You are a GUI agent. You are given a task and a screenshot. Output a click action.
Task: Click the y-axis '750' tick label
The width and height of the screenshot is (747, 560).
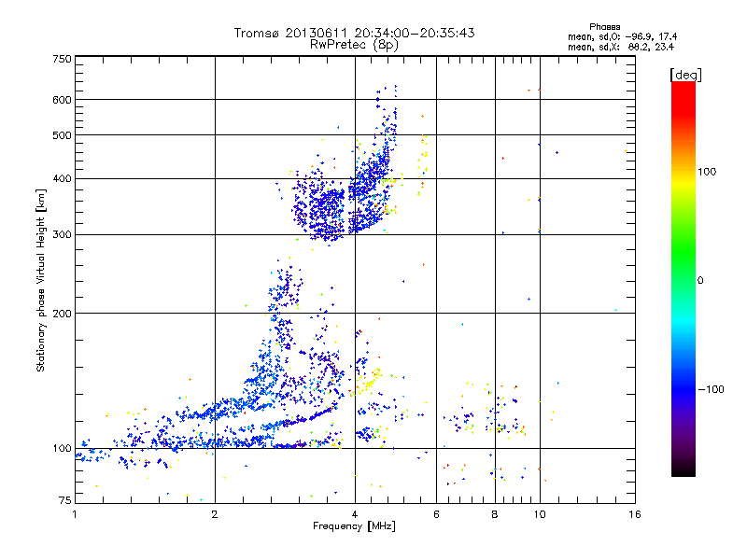point(63,59)
